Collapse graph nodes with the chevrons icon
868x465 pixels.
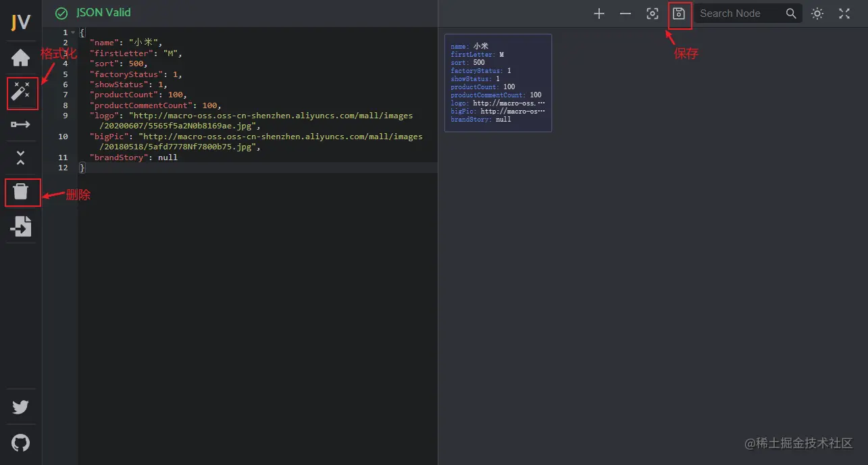(21, 158)
